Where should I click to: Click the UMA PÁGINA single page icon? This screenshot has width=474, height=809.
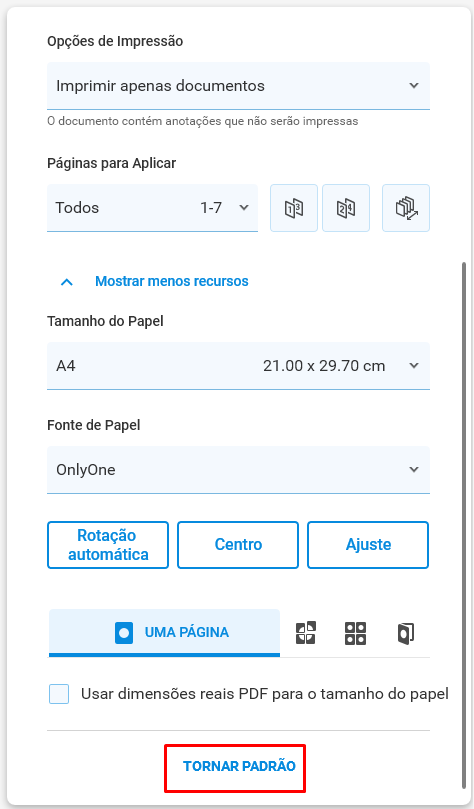[124, 633]
